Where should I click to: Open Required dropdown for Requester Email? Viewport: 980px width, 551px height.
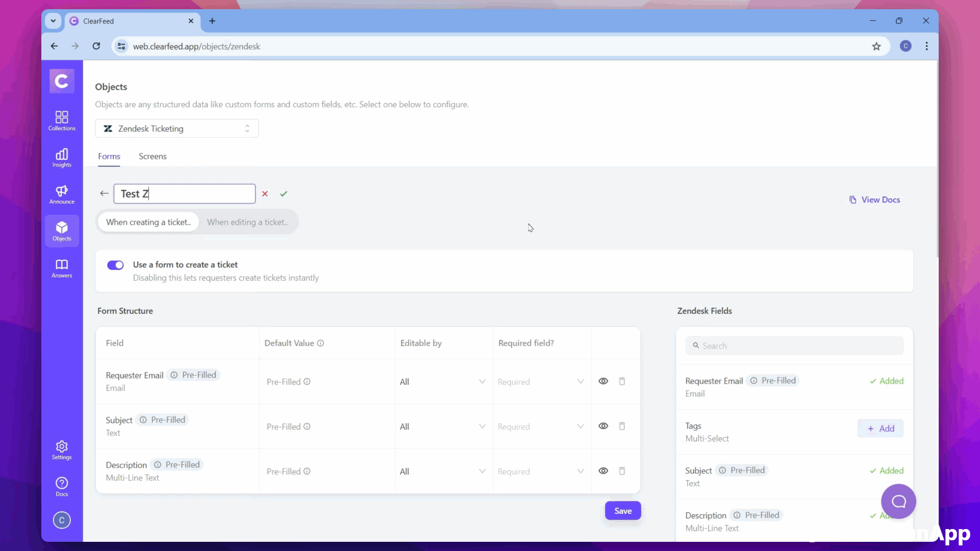(x=540, y=382)
